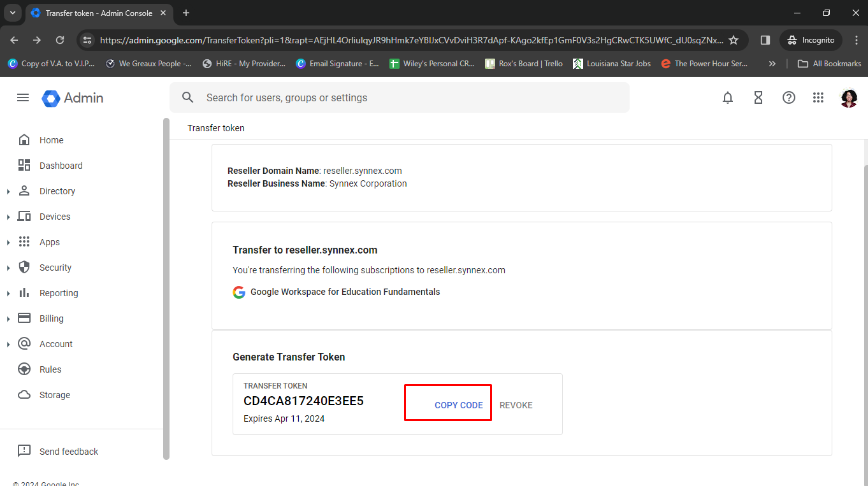
Task: Click the Send feedback icon
Action: point(24,451)
